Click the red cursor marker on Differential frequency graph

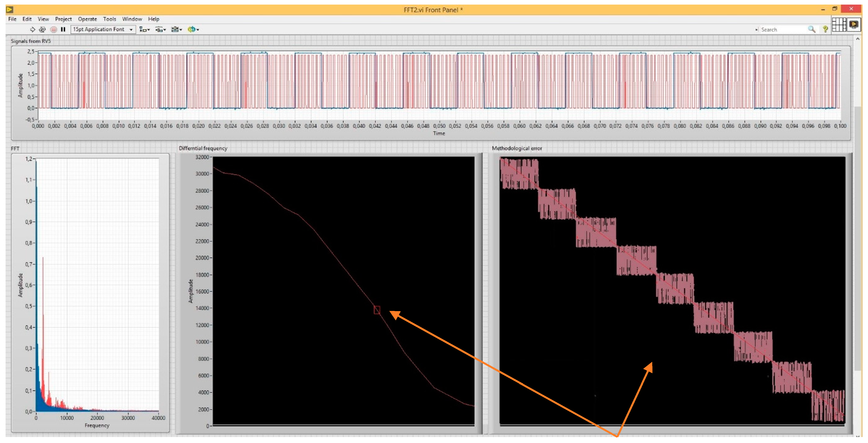tap(377, 310)
